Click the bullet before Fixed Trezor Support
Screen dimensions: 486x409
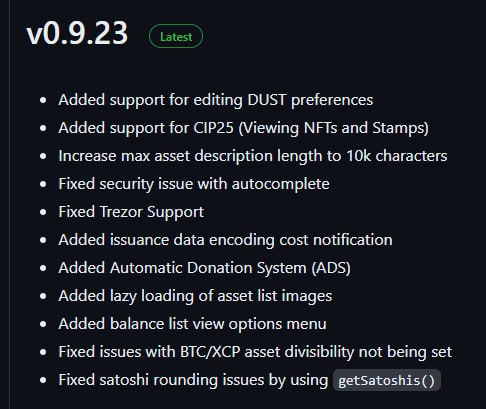point(43,212)
